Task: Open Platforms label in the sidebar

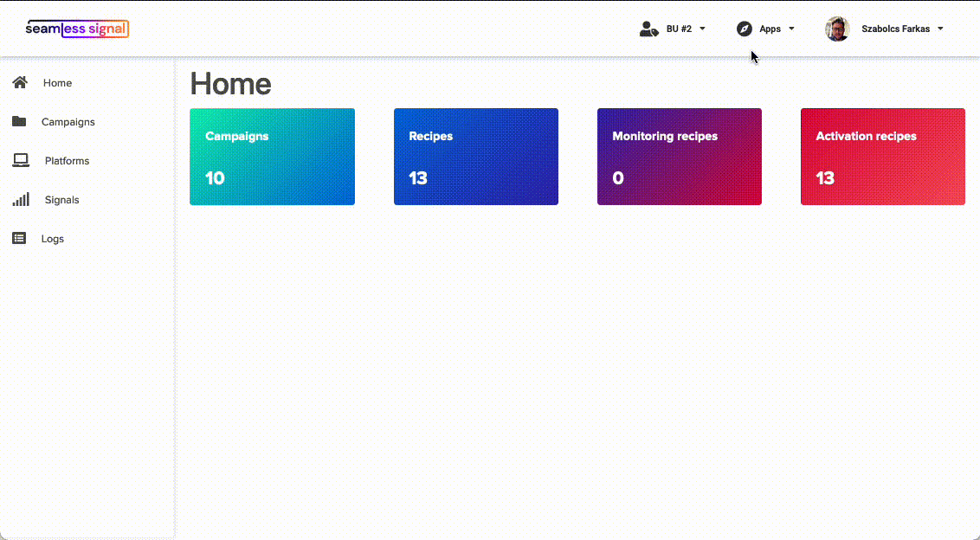Action: pyautogui.click(x=67, y=161)
